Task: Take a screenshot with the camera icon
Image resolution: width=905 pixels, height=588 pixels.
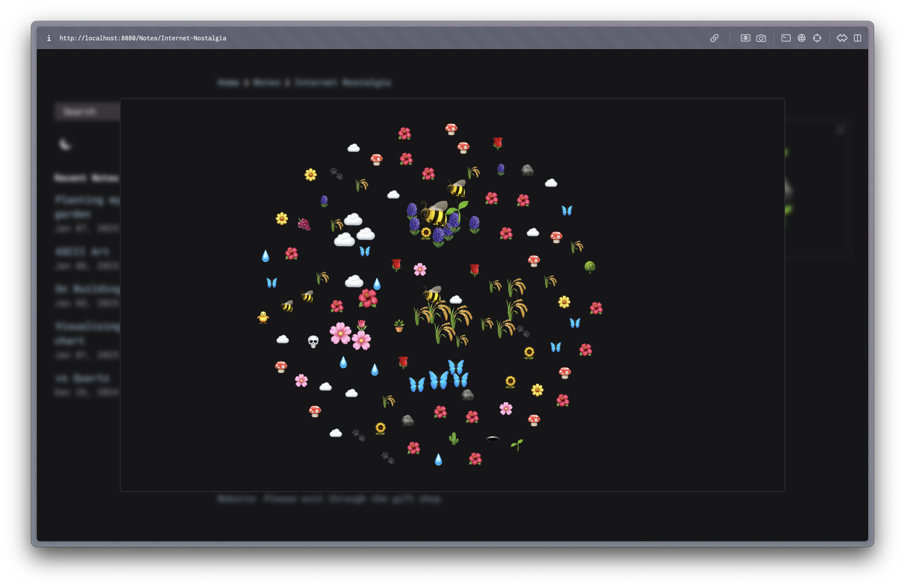Action: 761,38
